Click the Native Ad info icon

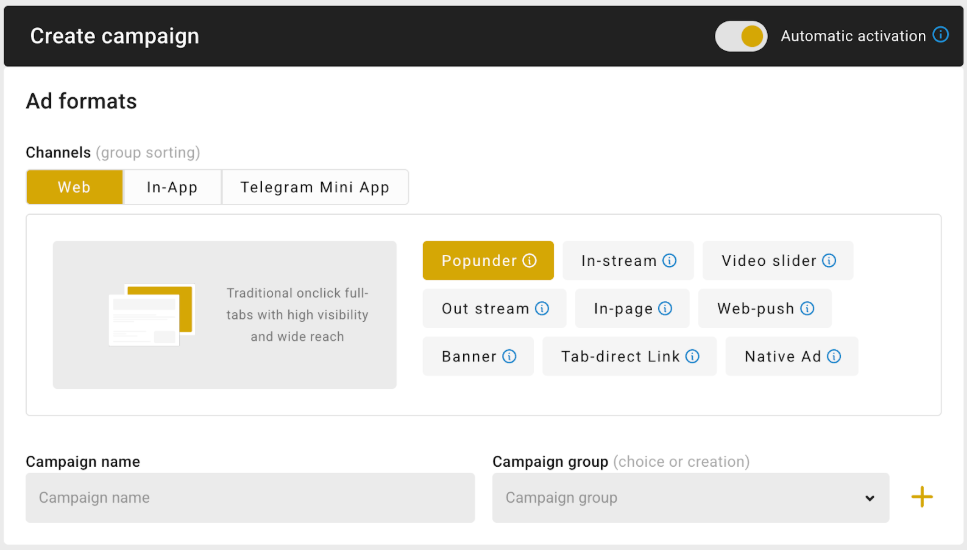click(834, 357)
